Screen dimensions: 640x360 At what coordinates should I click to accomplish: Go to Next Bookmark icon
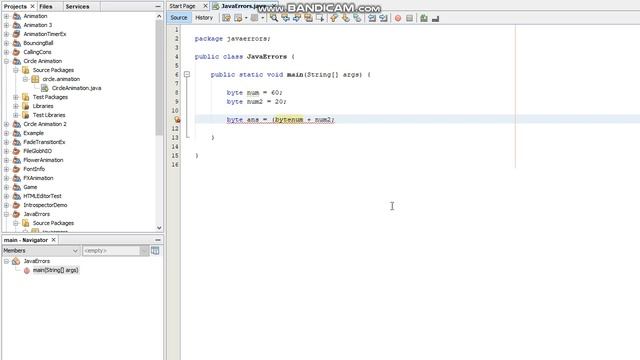346,18
